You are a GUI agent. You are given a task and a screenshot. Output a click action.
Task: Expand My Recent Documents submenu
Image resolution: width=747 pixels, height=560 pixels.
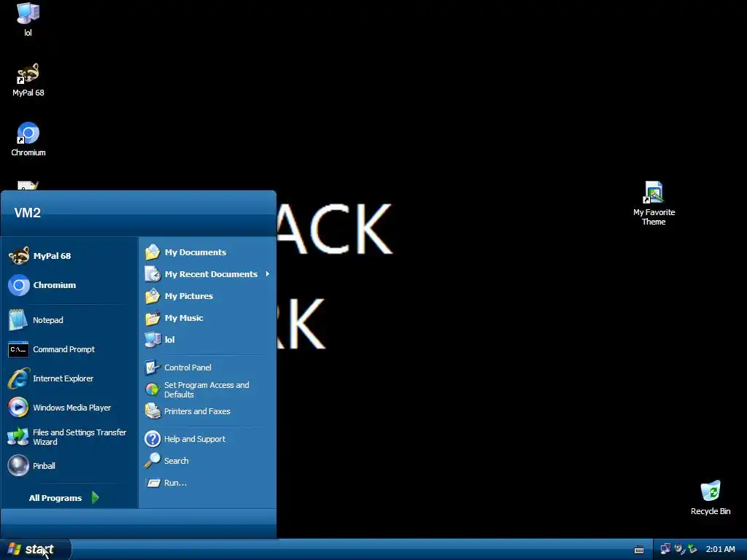coord(207,274)
